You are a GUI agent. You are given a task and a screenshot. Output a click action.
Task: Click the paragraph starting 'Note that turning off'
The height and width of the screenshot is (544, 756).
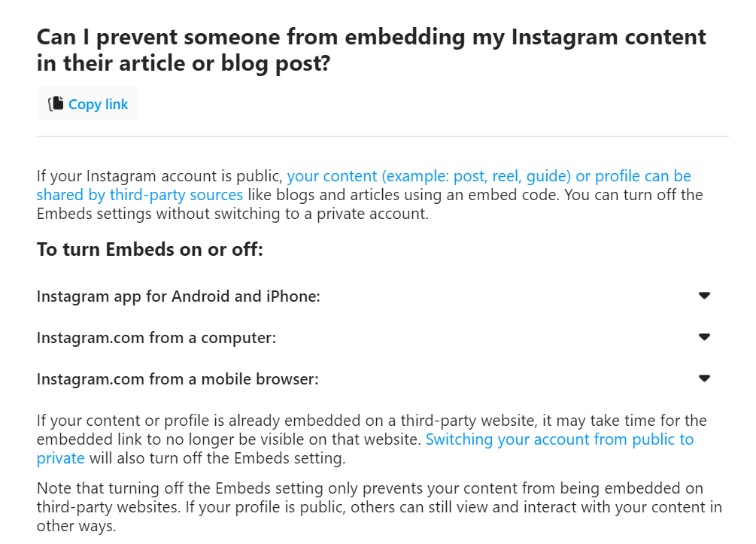coord(379,507)
